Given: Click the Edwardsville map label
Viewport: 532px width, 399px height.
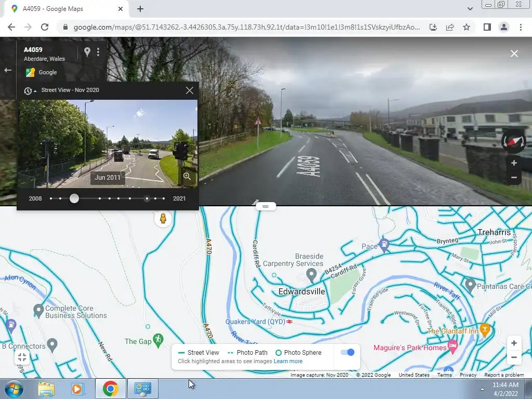Looking at the screenshot, I should tap(302, 291).
